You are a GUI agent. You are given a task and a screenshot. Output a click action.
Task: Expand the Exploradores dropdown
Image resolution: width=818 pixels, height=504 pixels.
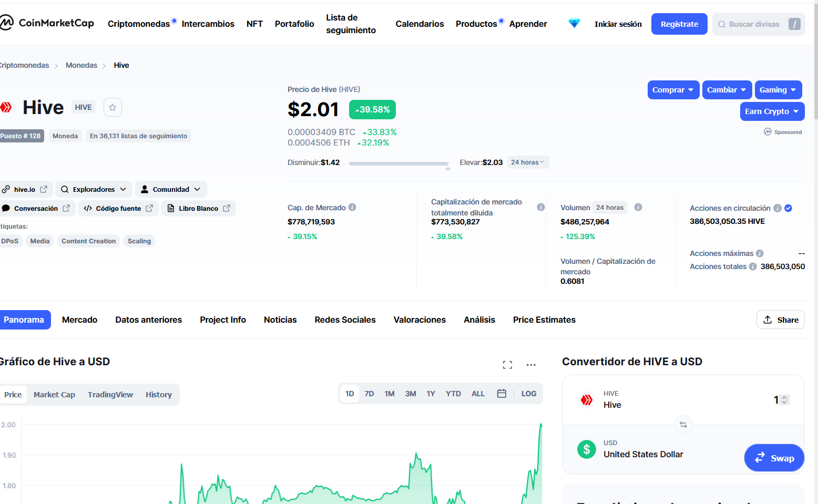pos(94,189)
